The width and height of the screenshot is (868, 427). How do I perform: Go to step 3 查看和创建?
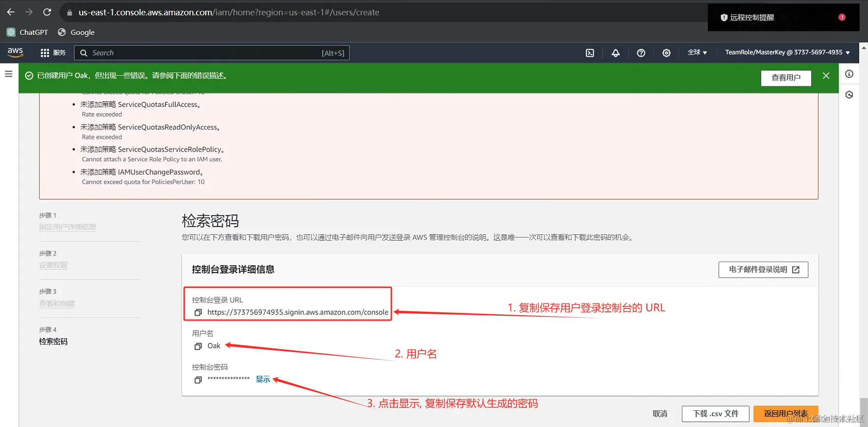tap(57, 303)
